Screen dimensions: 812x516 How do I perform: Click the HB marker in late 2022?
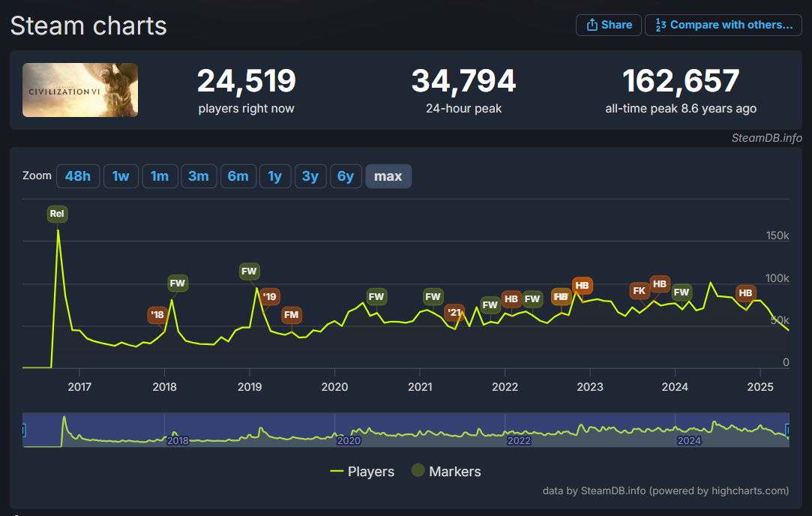[x=562, y=297]
